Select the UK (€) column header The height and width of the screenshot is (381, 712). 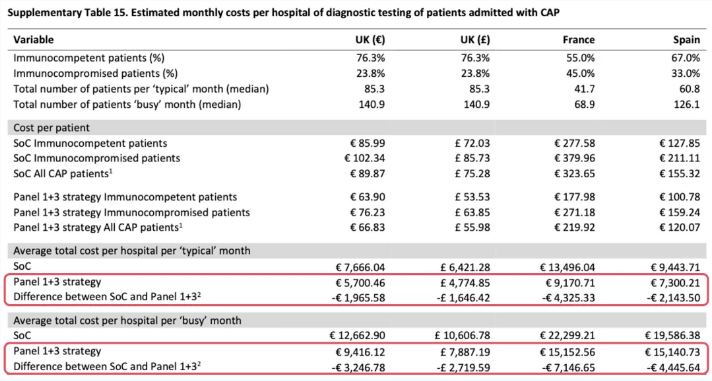point(370,40)
